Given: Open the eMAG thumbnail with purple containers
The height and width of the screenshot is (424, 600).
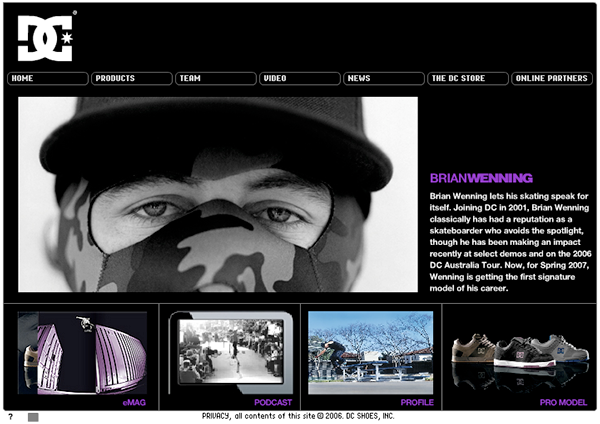Looking at the screenshot, I should [82, 353].
